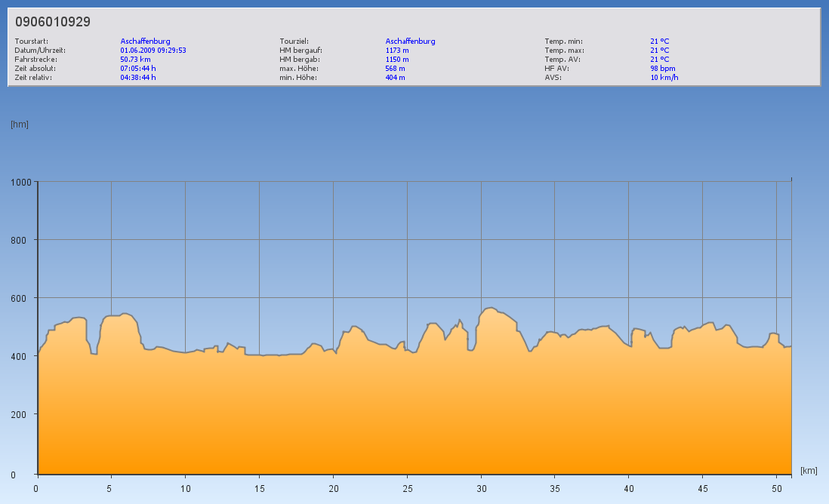Click the Zeit relativ value 04:38:44 h

(x=138, y=78)
